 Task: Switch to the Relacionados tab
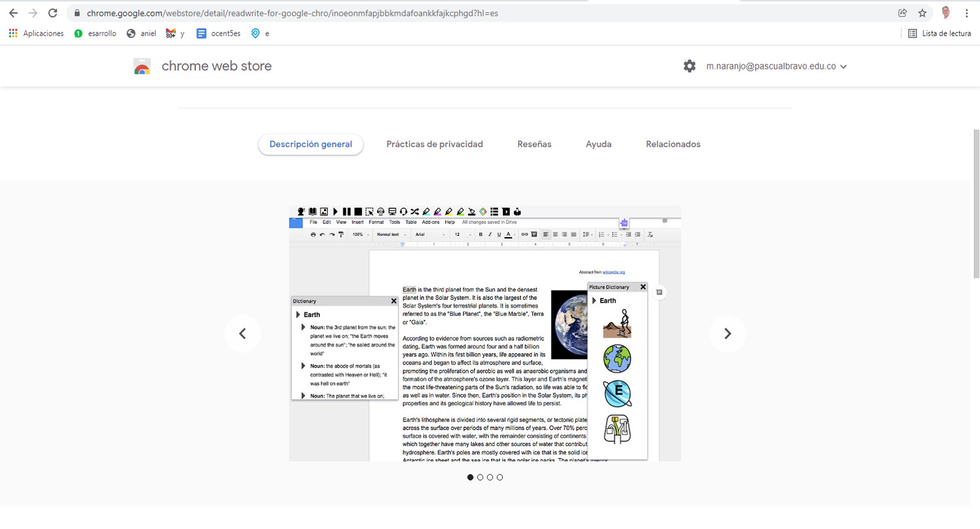point(673,144)
